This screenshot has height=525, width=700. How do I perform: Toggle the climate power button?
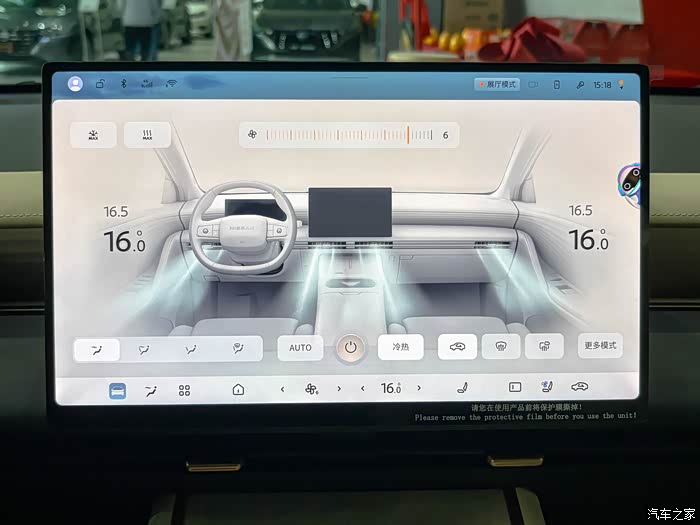pos(350,347)
